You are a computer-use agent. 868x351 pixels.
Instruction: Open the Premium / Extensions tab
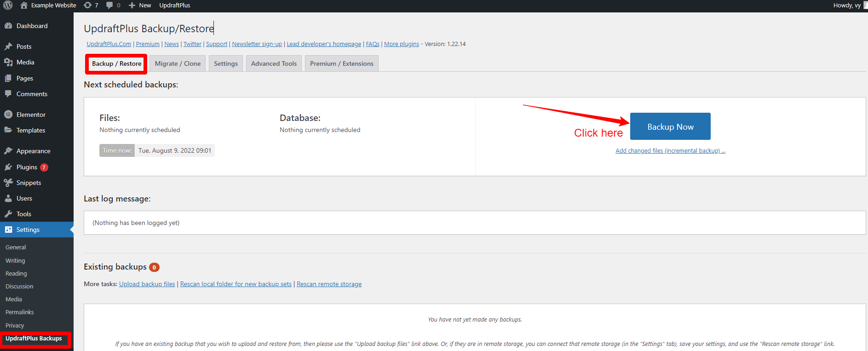(x=342, y=63)
